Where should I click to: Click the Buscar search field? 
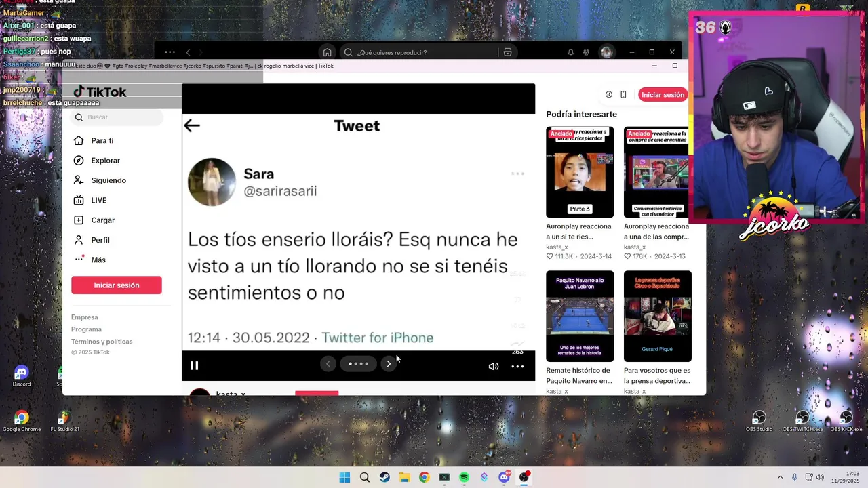tap(117, 117)
